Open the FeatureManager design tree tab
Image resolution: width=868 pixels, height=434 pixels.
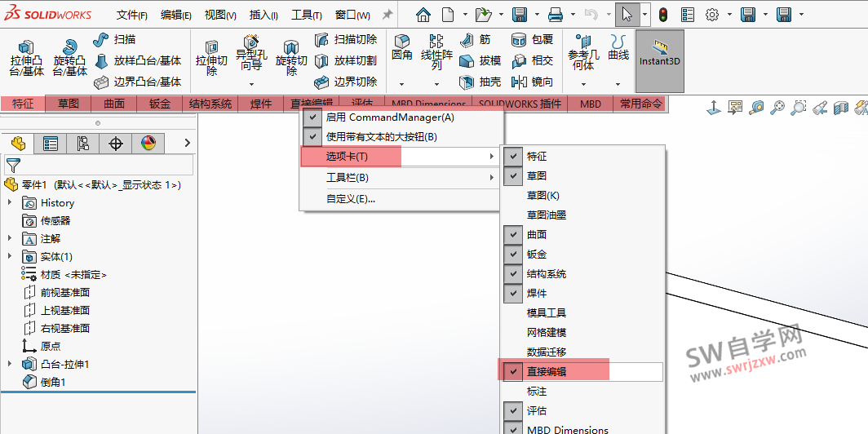point(18,144)
